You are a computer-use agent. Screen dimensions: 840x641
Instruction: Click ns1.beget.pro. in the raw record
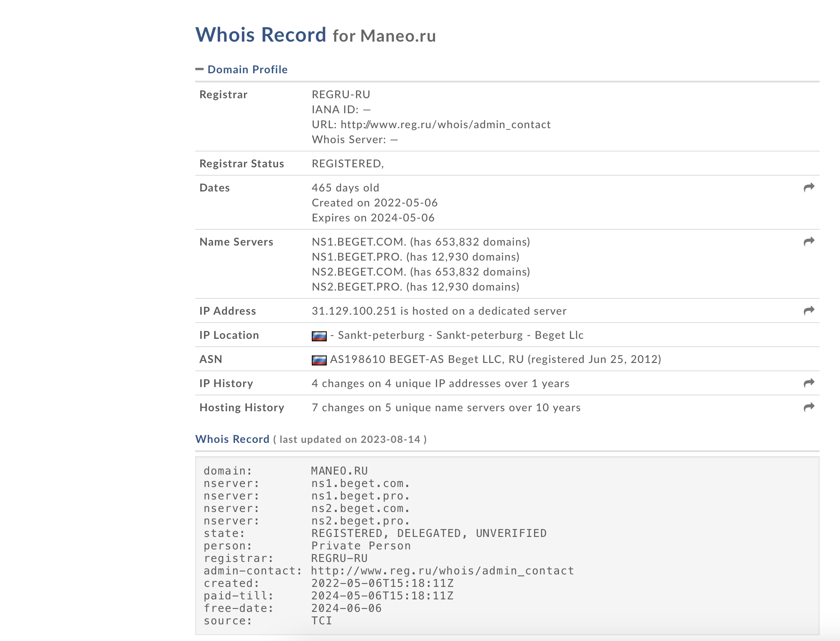pos(361,496)
